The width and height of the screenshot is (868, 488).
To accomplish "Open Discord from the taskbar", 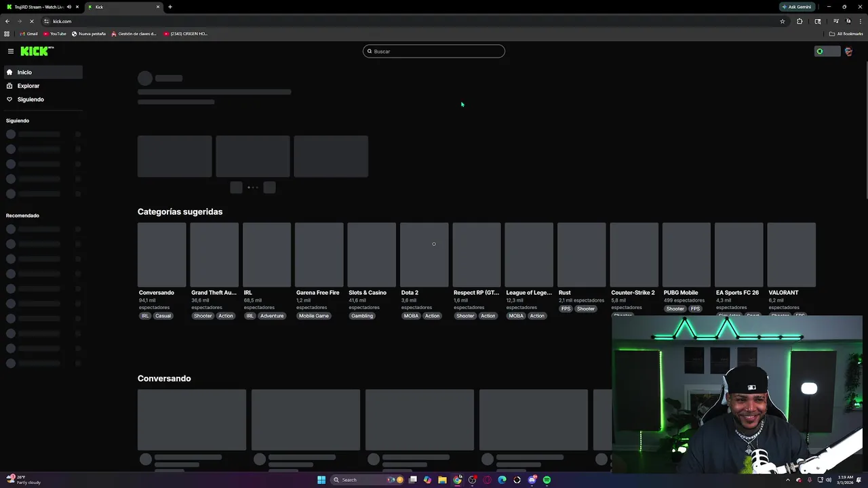I will click(x=532, y=480).
